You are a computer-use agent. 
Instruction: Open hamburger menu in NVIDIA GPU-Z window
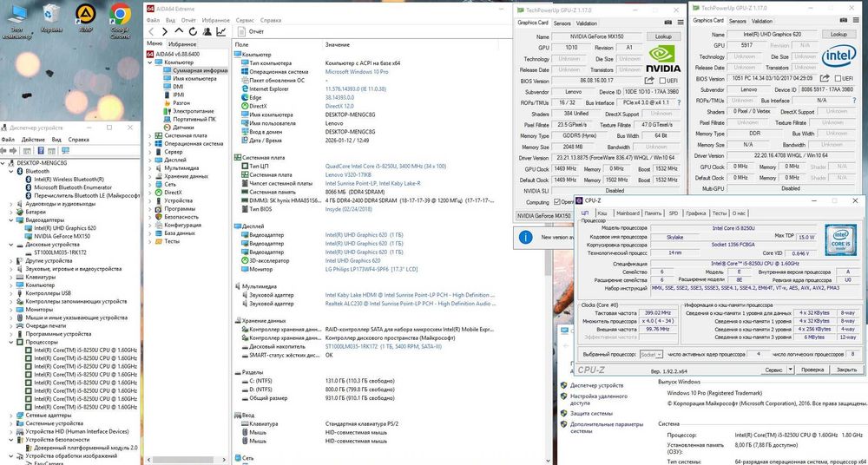click(x=681, y=23)
